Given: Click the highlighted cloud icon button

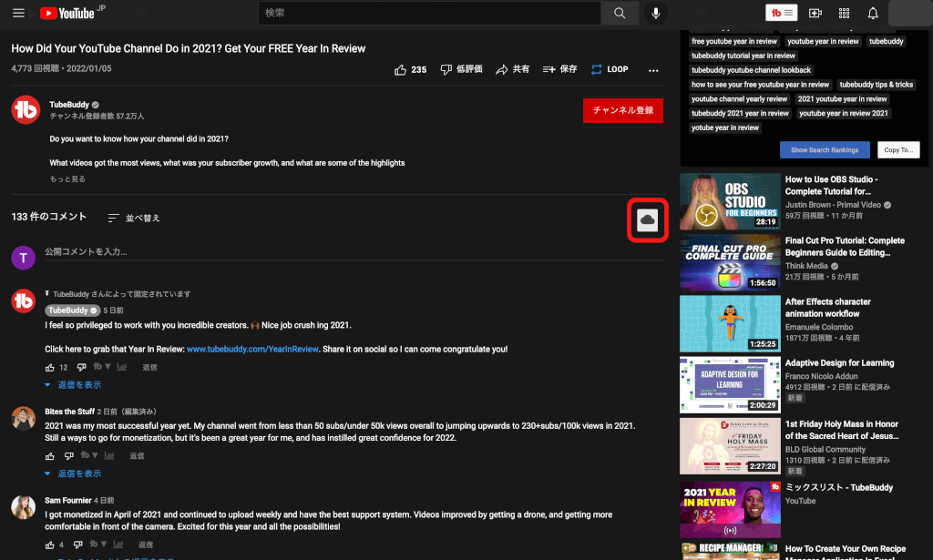Looking at the screenshot, I should 647,219.
